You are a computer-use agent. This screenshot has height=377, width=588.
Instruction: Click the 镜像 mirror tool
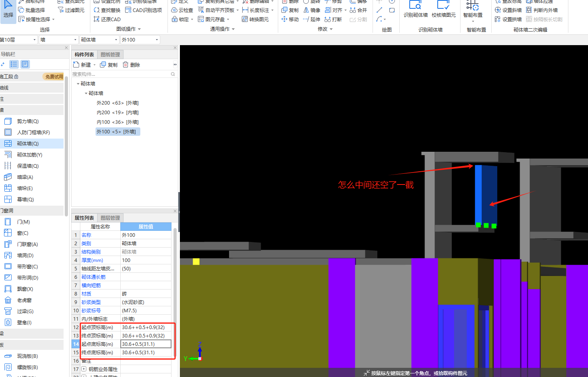pos(312,10)
